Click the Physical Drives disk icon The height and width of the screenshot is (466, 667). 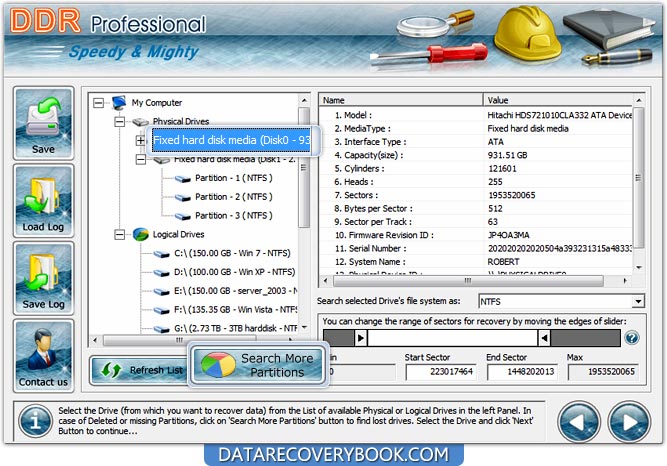140,122
